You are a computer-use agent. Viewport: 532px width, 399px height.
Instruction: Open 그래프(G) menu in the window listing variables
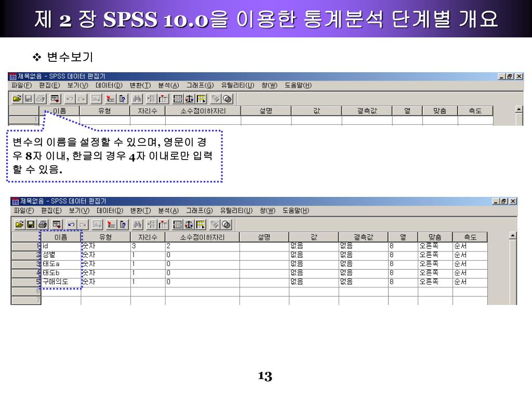pos(199,211)
